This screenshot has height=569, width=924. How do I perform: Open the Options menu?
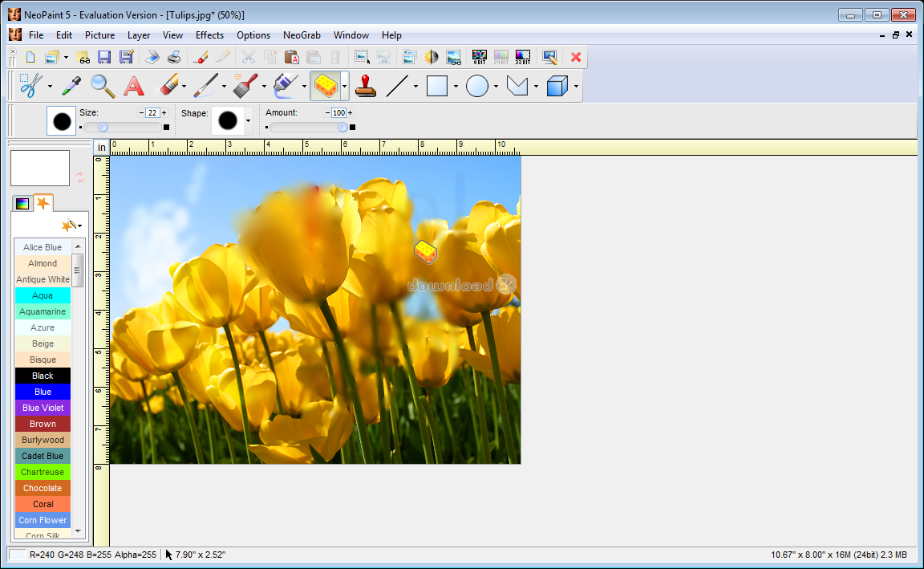pos(253,35)
